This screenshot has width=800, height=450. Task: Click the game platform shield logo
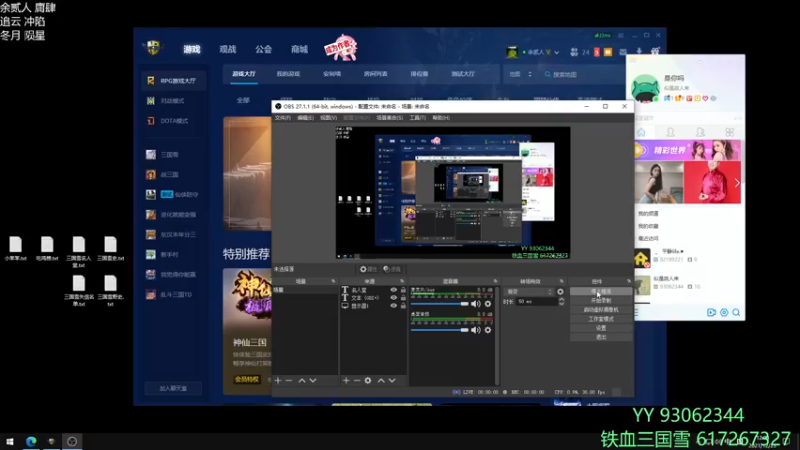pos(153,48)
